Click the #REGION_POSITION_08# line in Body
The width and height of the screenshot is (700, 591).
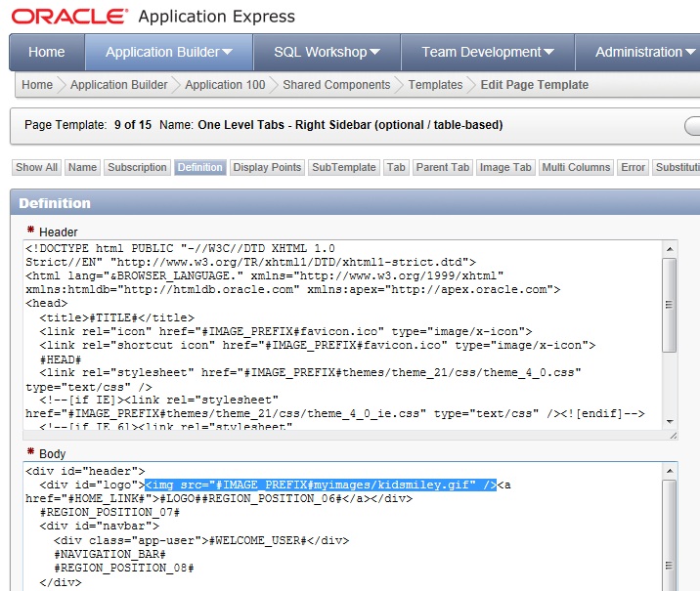(x=123, y=569)
